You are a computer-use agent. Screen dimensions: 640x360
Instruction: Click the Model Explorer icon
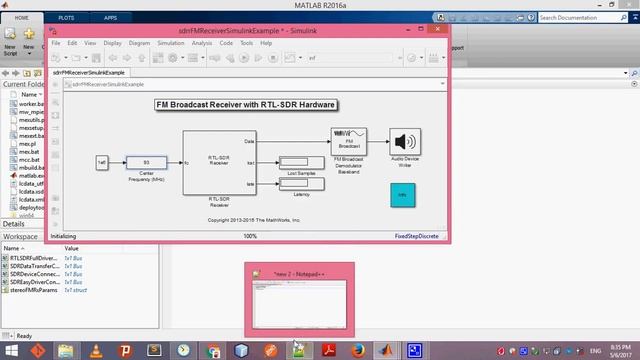(193, 58)
